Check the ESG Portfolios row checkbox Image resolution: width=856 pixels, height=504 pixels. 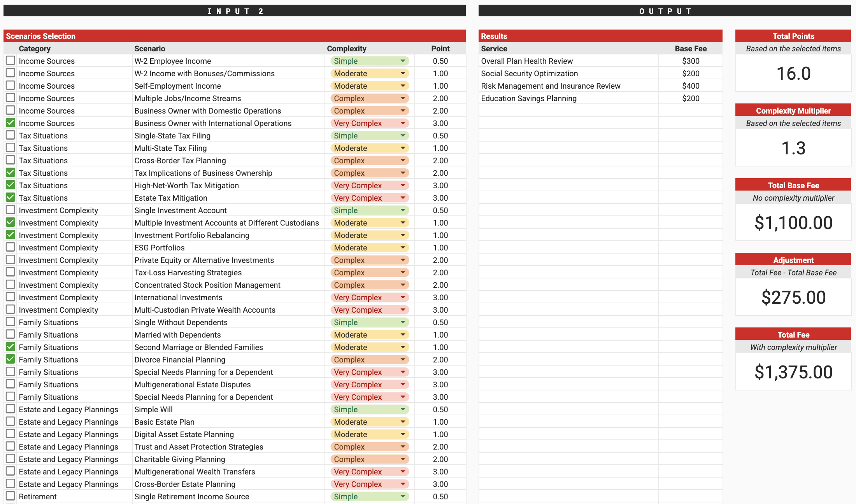pos(11,247)
